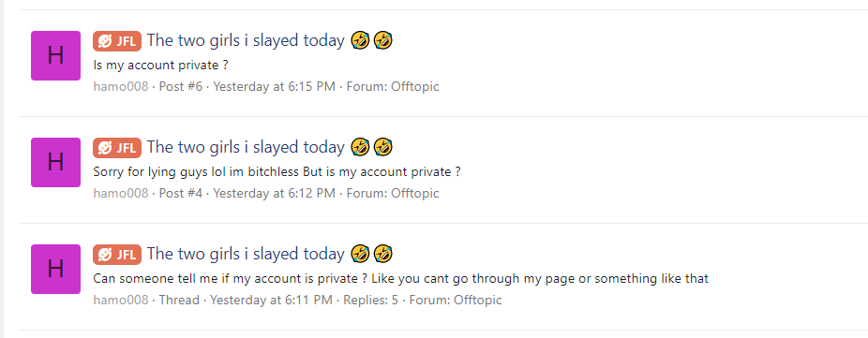868x338 pixels.
Task: Click the H avatar beside Post #6
Action: pyautogui.click(x=55, y=55)
